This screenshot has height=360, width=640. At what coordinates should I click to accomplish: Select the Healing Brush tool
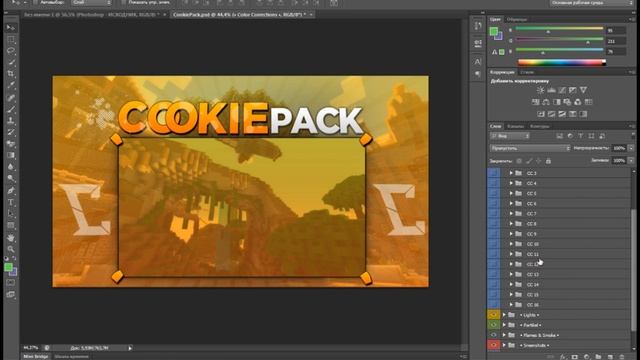tap(11, 98)
